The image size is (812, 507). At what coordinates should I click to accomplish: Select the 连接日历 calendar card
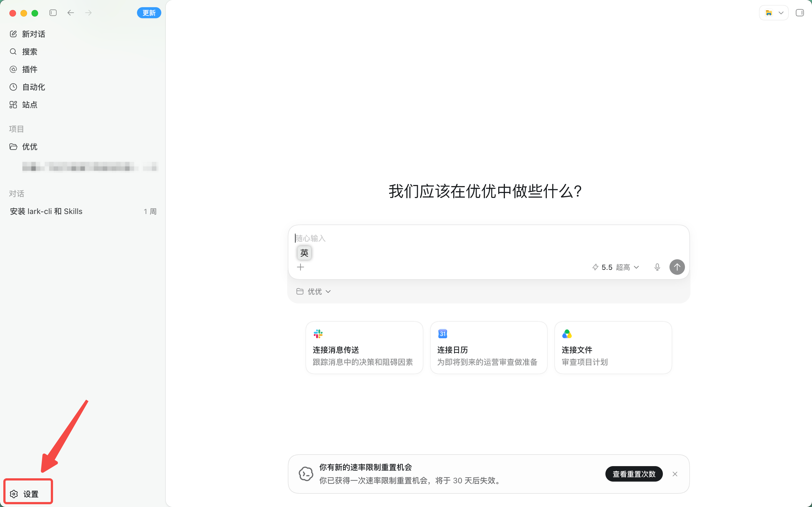point(489,348)
